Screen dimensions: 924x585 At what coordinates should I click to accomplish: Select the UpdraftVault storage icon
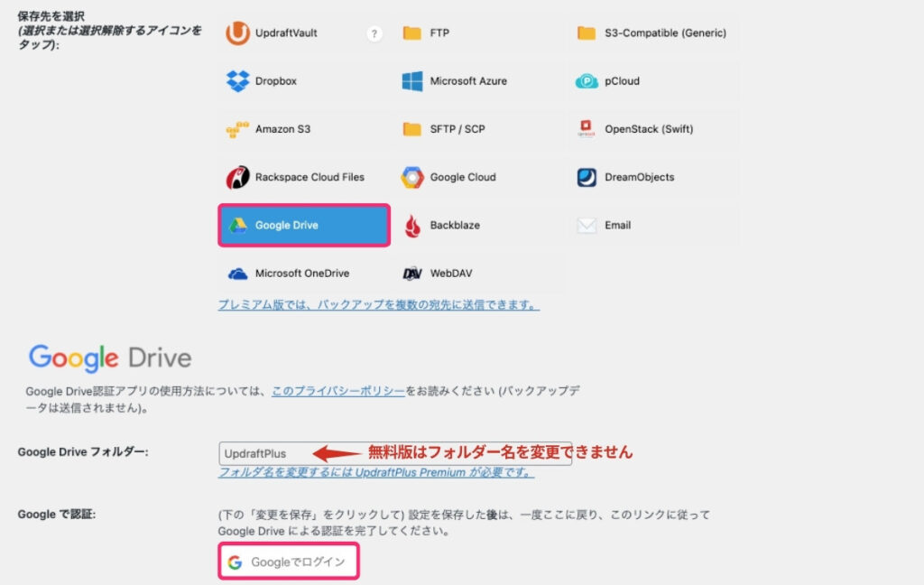(x=237, y=33)
